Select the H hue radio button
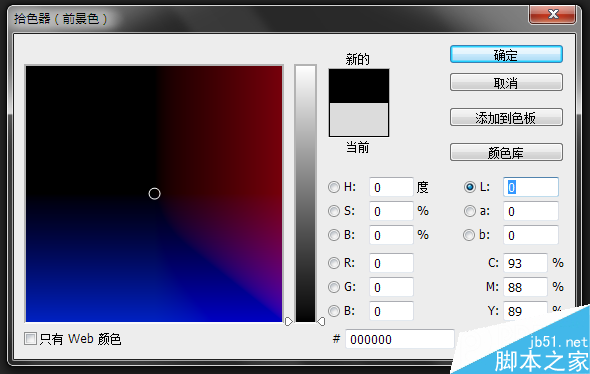The width and height of the screenshot is (590, 374). tap(334, 187)
